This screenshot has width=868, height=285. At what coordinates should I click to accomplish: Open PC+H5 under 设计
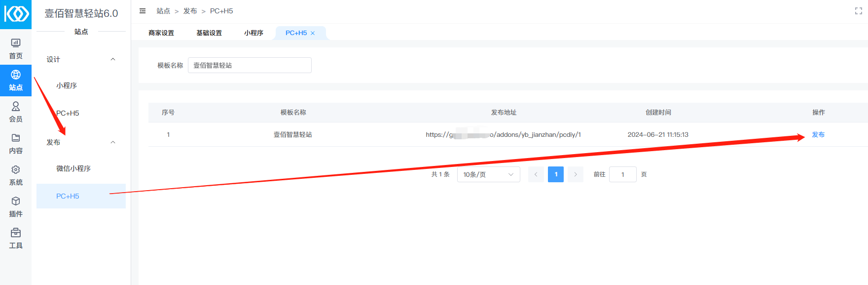(68, 113)
